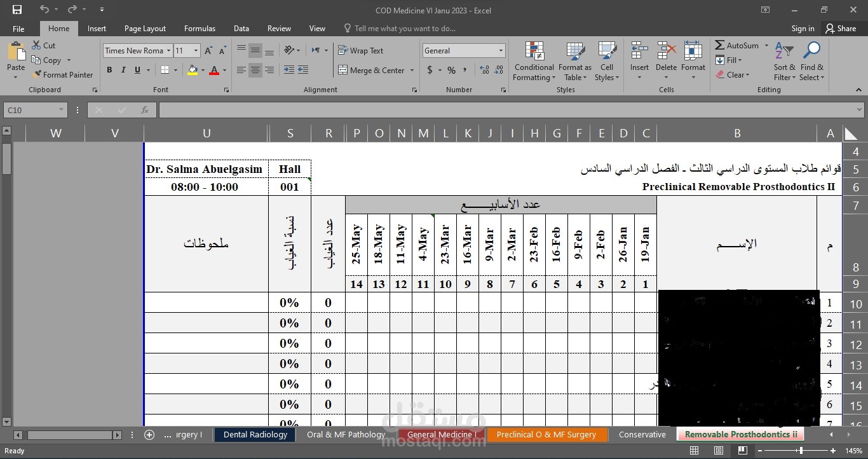The image size is (868, 459).
Task: Click the Orientation text angle icon
Action: point(290,50)
